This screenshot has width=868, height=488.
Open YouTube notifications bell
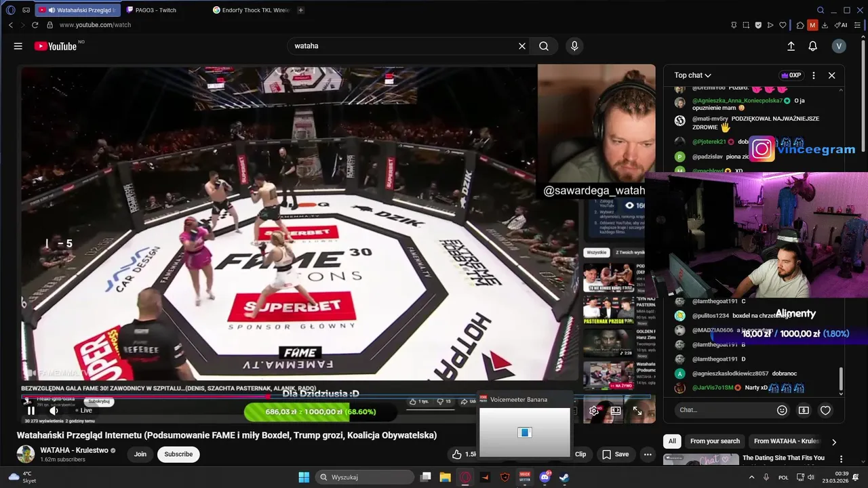tap(812, 46)
